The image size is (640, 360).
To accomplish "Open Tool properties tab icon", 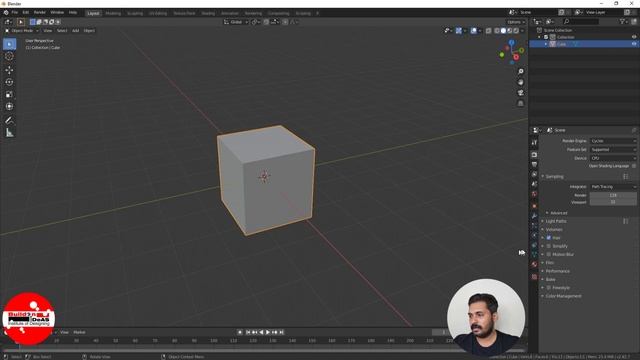I will (x=534, y=142).
